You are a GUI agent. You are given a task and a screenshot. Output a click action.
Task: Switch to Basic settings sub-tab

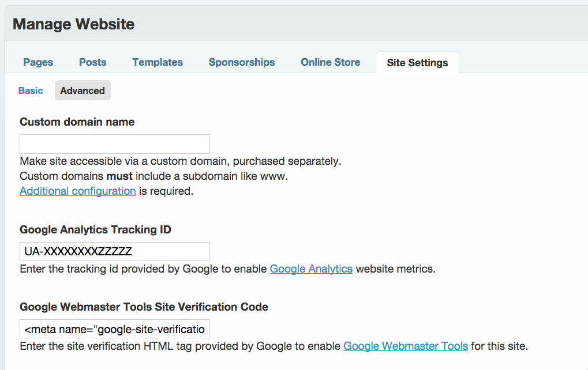point(31,90)
